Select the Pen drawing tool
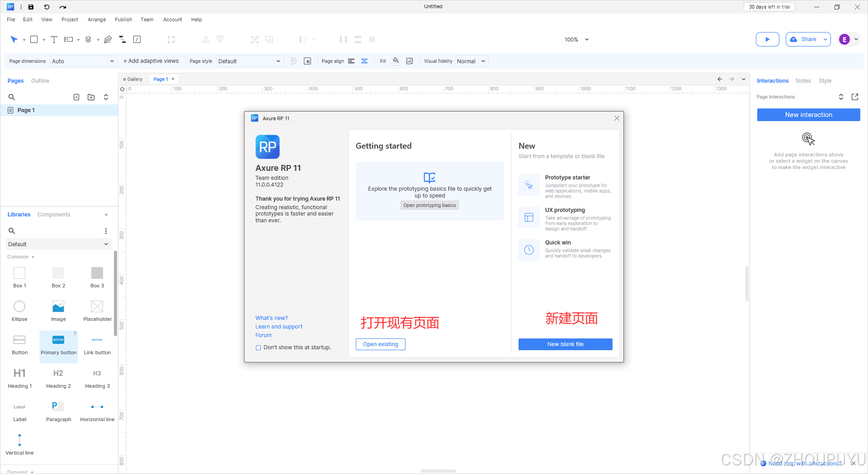 pos(108,39)
